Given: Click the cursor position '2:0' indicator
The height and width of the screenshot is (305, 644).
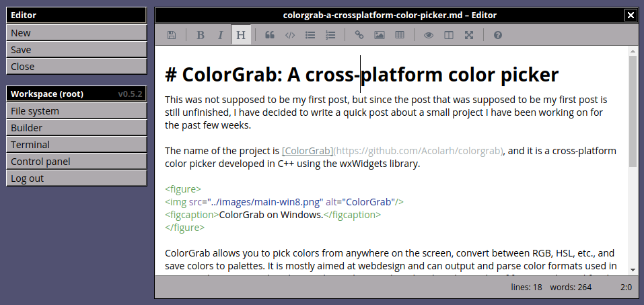Looking at the screenshot, I should (626, 287).
